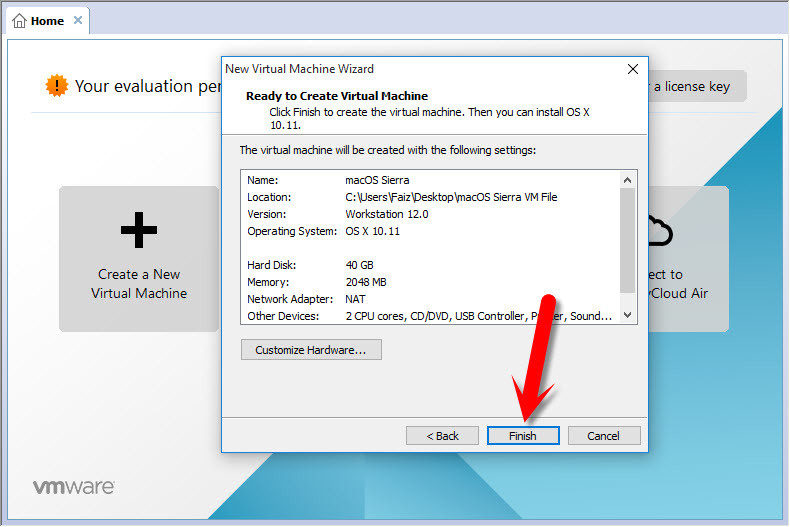Select the Other Devices value text

(479, 316)
